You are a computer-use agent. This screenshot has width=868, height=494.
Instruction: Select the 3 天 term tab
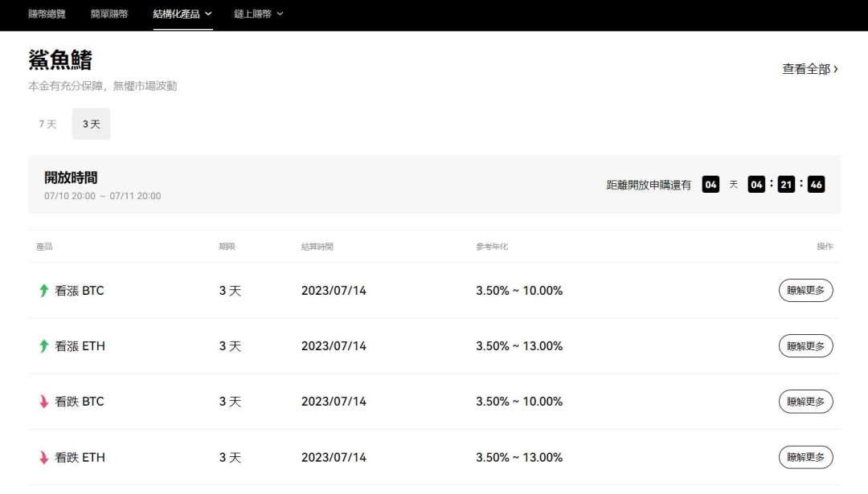click(91, 125)
